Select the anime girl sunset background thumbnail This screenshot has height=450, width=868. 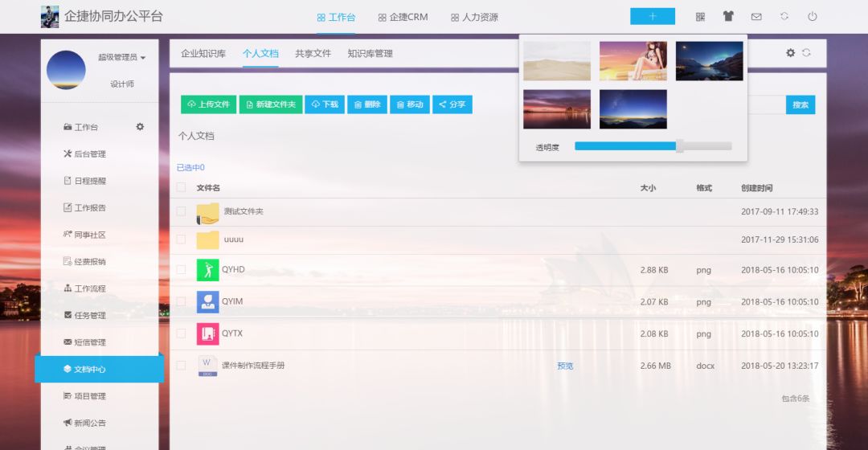[x=633, y=61]
